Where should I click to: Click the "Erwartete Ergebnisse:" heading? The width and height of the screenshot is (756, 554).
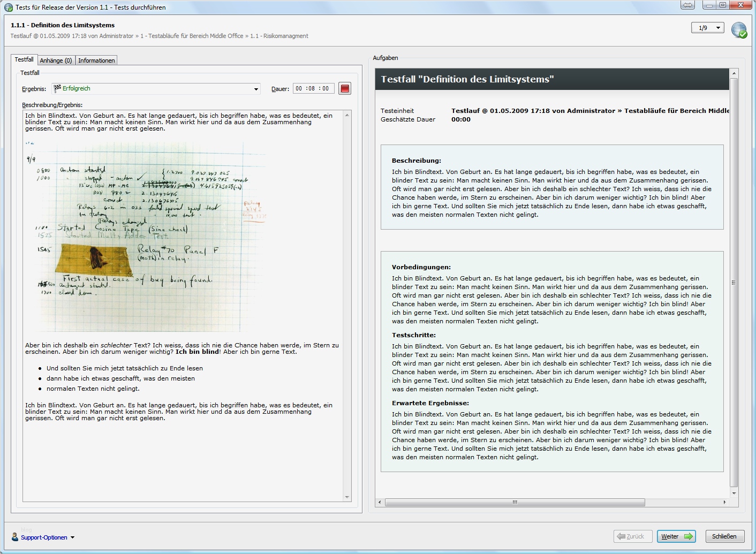click(430, 403)
